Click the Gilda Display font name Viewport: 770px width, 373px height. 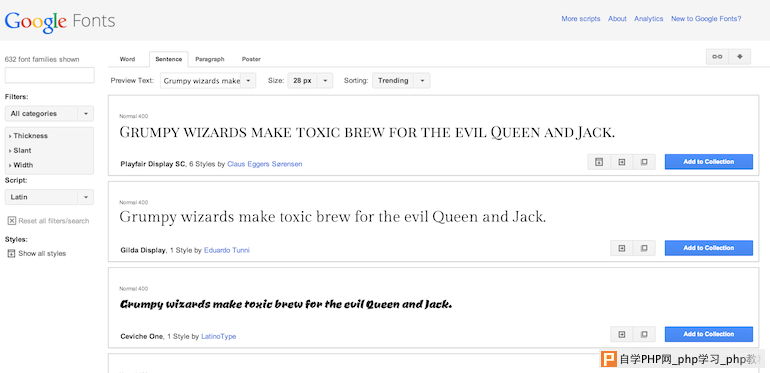[x=143, y=250]
